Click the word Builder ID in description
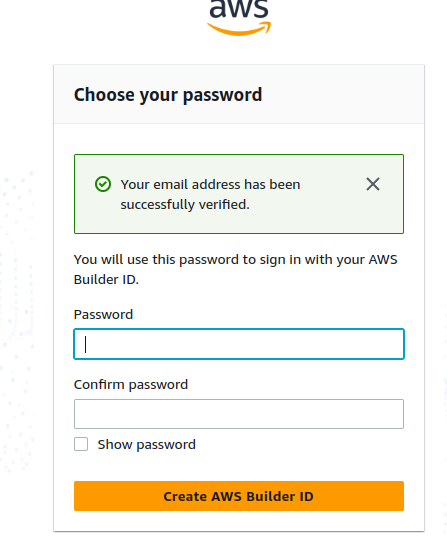447x555 pixels. pos(106,280)
